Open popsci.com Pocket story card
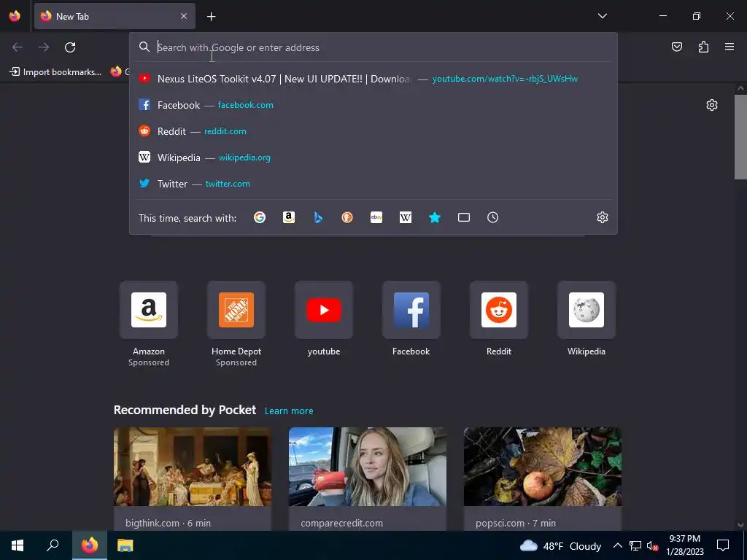The width and height of the screenshot is (747, 560). click(543, 478)
